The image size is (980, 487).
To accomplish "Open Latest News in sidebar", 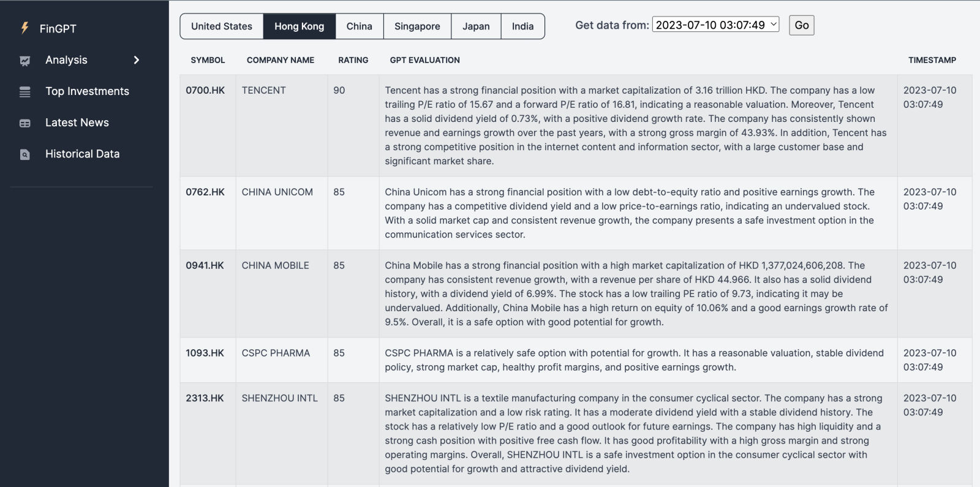I will (x=77, y=123).
